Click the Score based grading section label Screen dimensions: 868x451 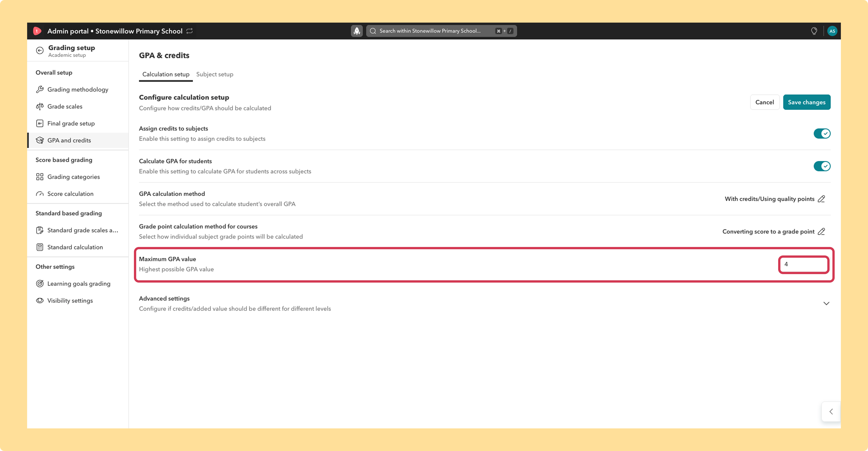[64, 160]
